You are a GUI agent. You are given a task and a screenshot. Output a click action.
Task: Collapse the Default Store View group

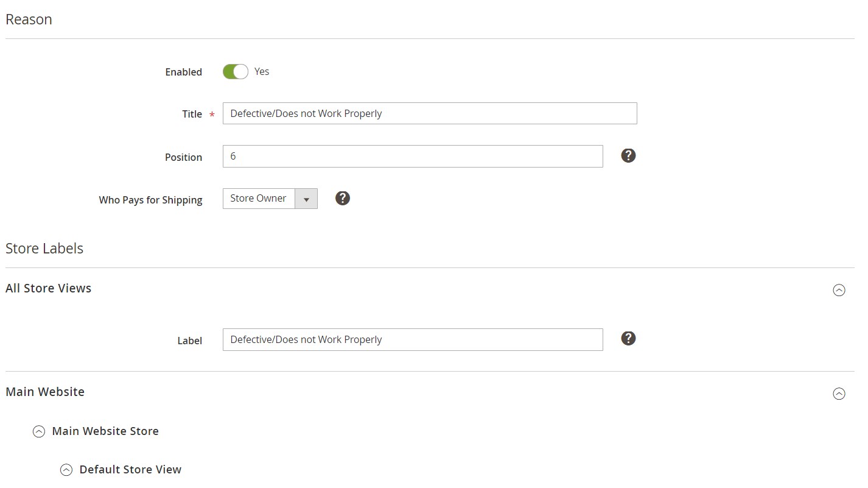coord(66,470)
